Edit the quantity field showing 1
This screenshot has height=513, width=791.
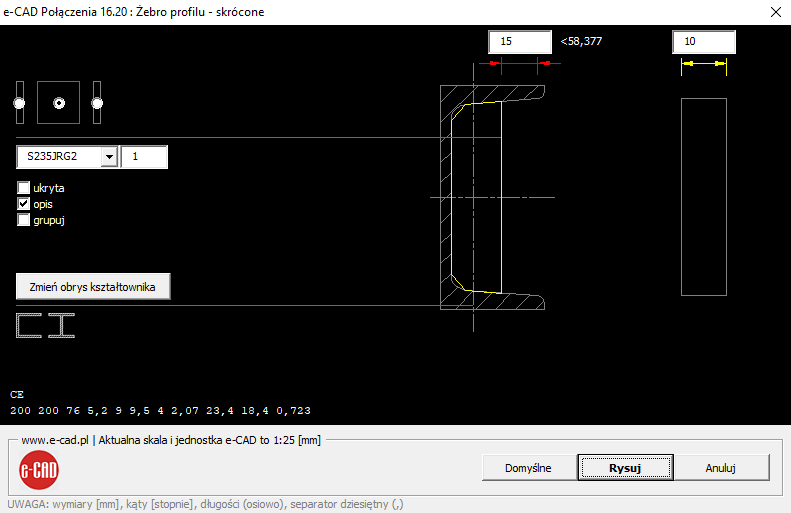(144, 157)
